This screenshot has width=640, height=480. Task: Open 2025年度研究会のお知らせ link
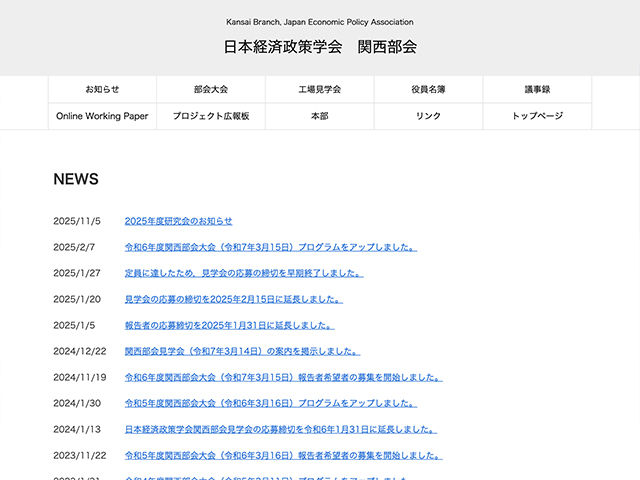coord(178,221)
